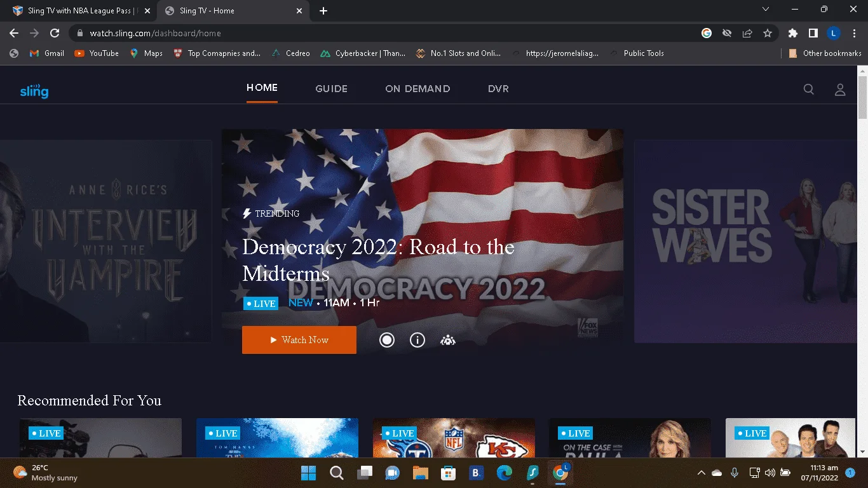Go back with the browser back arrow
This screenshot has width=868, height=488.
point(14,33)
